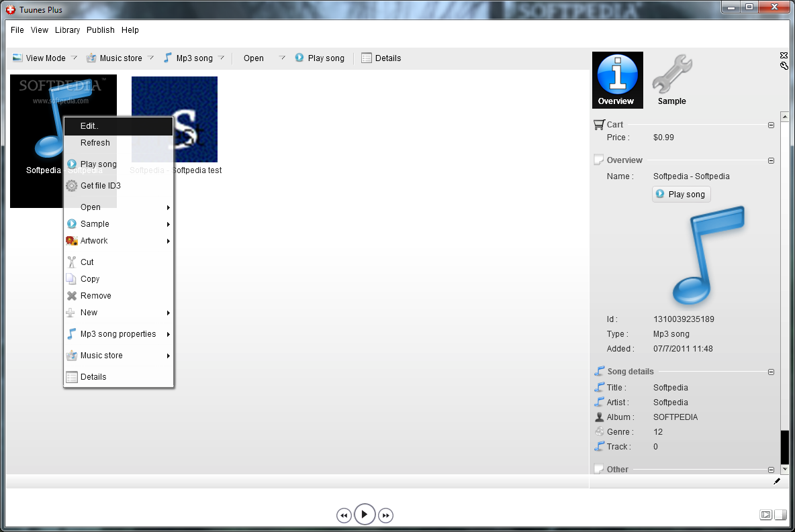795x532 pixels.
Task: Click the left layout icon at the bottom right
Action: click(765, 515)
